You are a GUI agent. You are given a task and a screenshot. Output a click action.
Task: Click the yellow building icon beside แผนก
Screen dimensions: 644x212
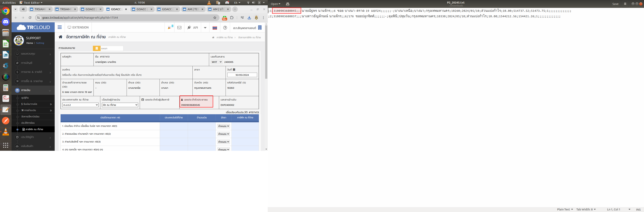click(x=97, y=48)
